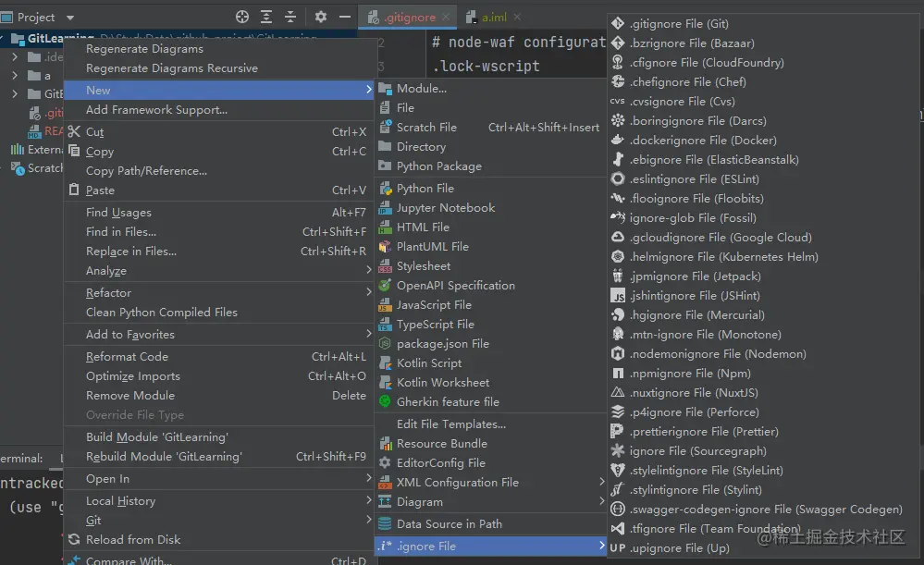Expand the Refactor submenu arrow
The height and width of the screenshot is (565, 924).
point(369,291)
